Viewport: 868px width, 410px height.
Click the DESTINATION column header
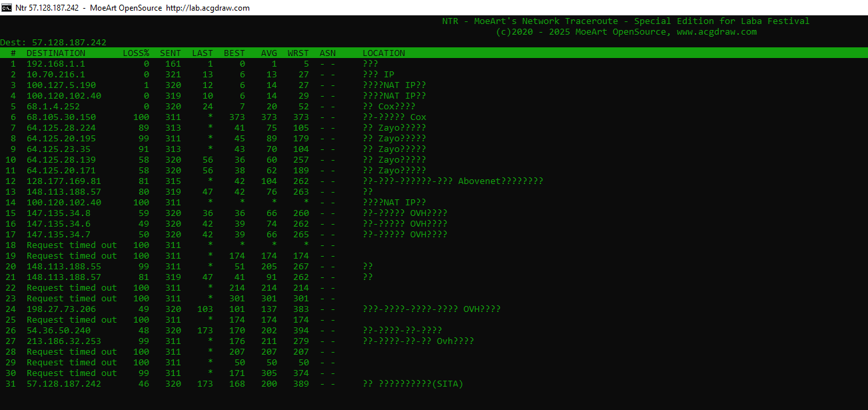point(56,53)
